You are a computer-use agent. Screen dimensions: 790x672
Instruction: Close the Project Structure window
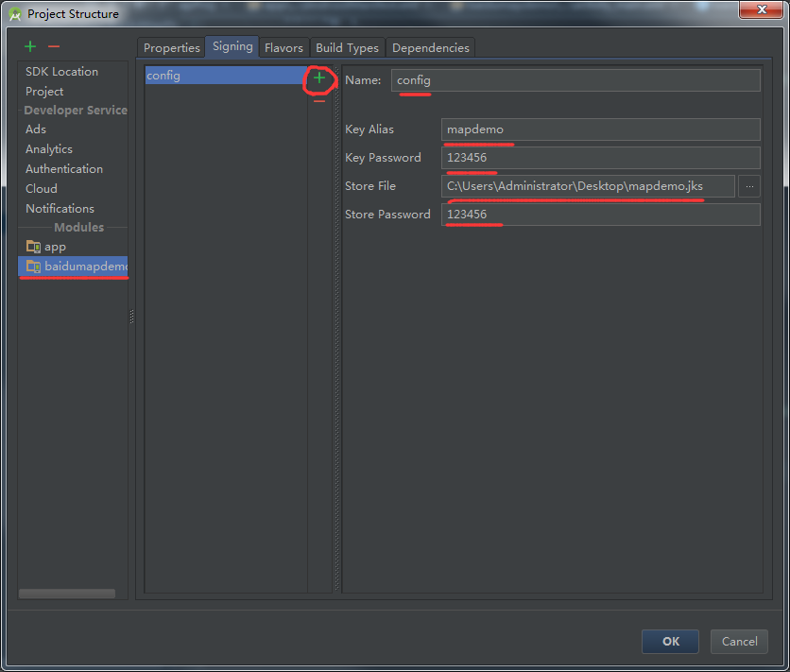762,9
